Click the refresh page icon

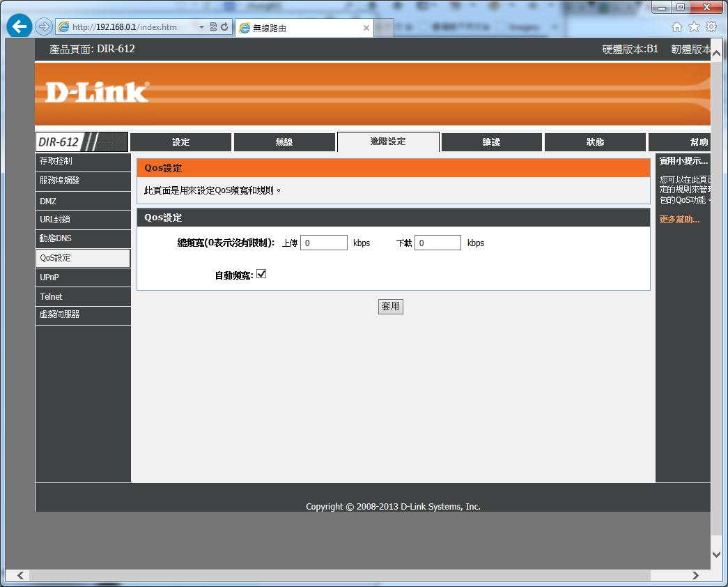pyautogui.click(x=224, y=27)
